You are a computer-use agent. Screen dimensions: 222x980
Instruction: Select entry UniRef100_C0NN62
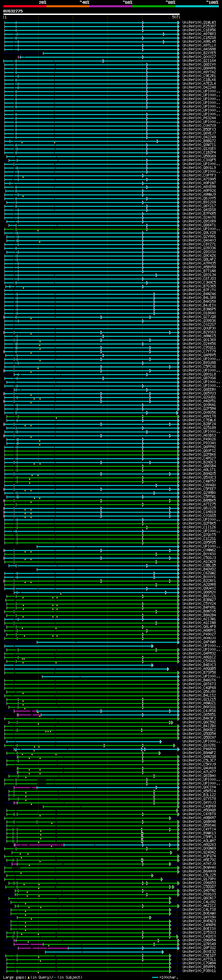click(x=199, y=550)
